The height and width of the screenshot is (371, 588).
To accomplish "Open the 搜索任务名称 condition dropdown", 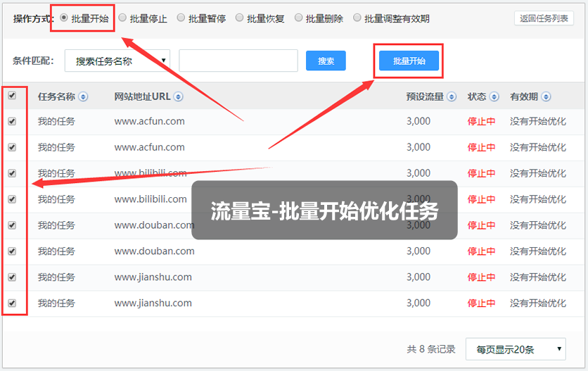I will click(117, 61).
